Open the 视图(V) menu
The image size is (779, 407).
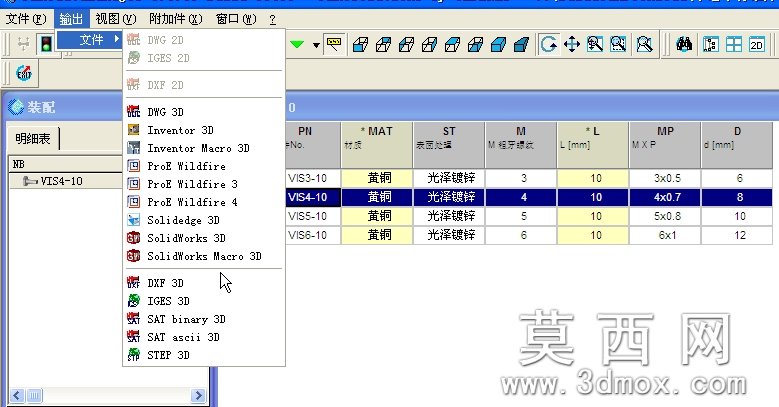point(116,19)
